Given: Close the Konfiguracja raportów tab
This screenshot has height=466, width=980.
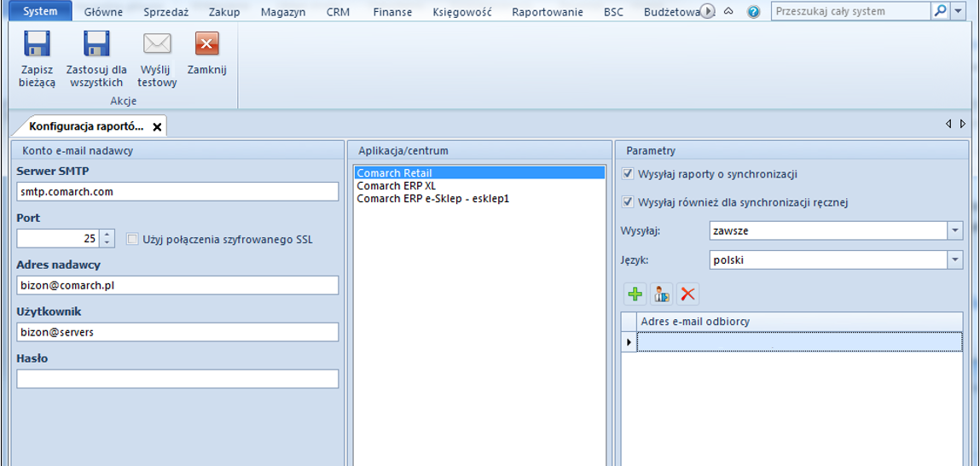Looking at the screenshot, I should [158, 127].
